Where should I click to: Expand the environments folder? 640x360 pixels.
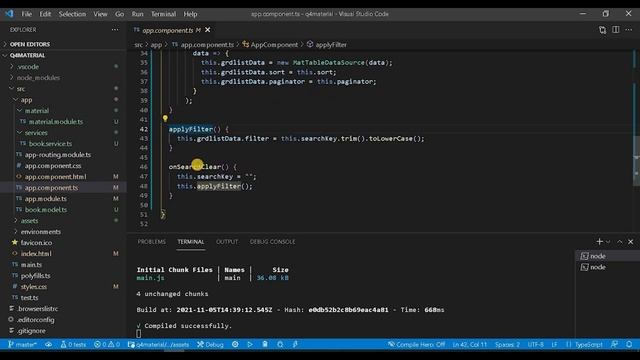point(63,231)
